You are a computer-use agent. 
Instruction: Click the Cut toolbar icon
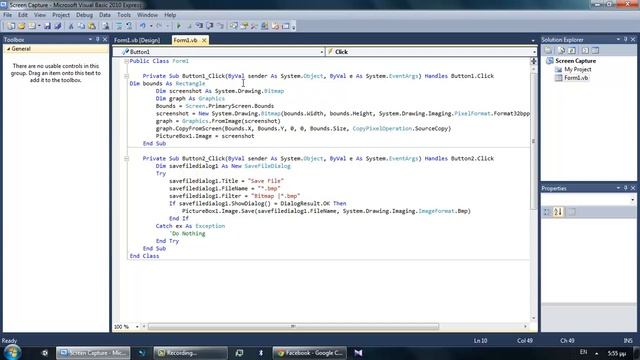pos(71,26)
